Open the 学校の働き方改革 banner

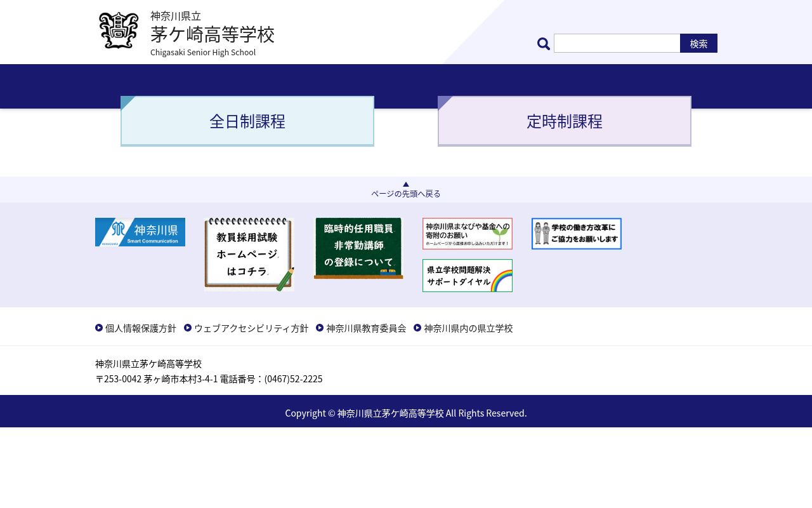coord(577,234)
